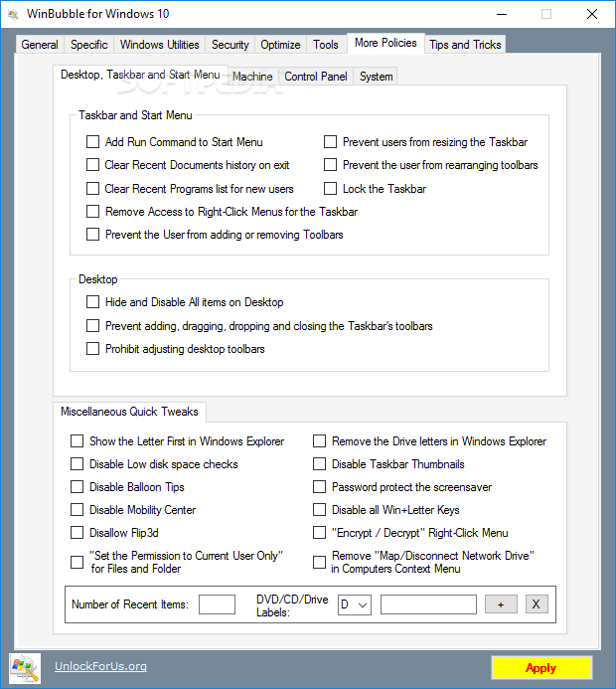Image resolution: width=616 pixels, height=689 pixels.
Task: Open the drive letter D dropdown
Action: point(355,604)
